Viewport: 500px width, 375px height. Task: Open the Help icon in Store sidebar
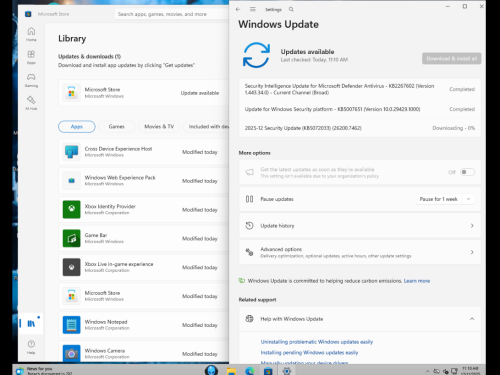click(x=31, y=347)
